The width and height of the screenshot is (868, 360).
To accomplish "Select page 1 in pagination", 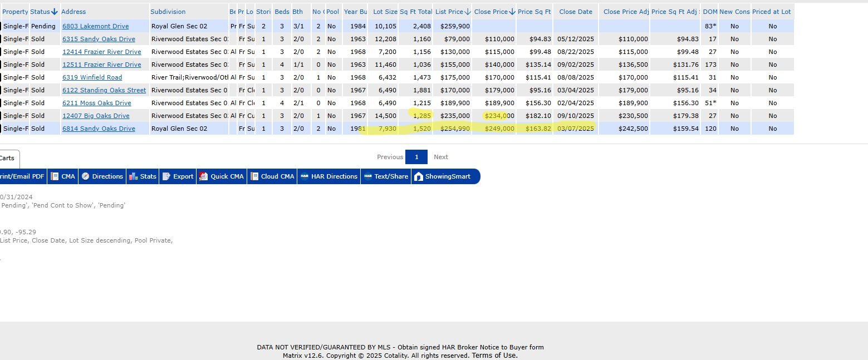I will pyautogui.click(x=416, y=157).
